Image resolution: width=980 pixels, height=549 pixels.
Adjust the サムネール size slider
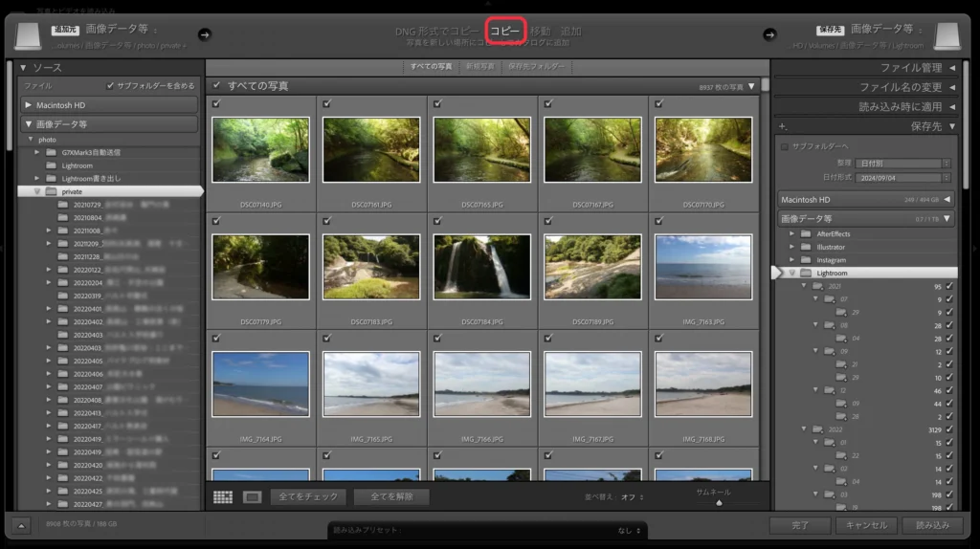(x=718, y=501)
